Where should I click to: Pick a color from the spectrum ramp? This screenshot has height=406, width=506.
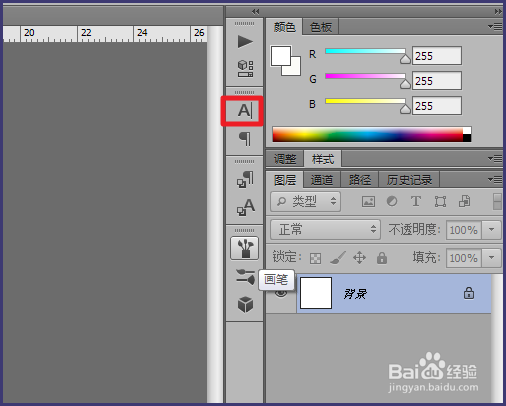[368, 134]
